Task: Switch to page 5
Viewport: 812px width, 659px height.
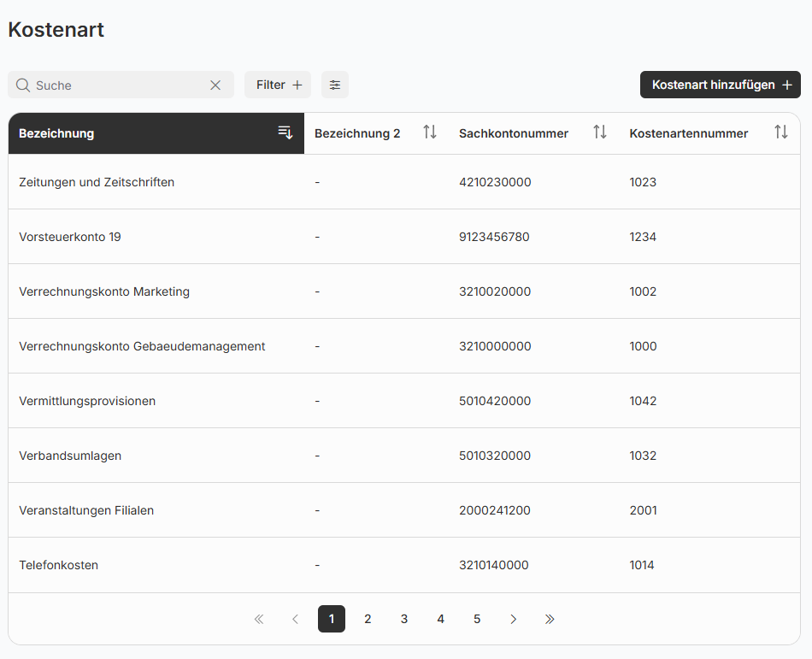Action: (477, 619)
